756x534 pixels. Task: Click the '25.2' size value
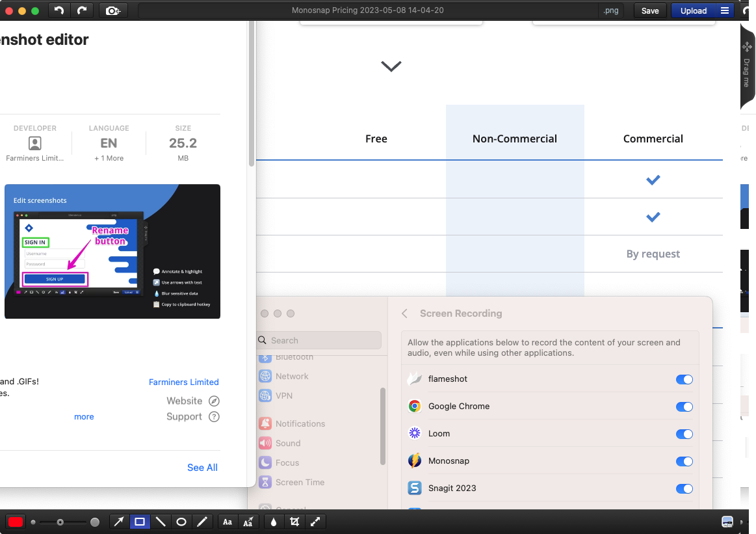click(x=183, y=143)
